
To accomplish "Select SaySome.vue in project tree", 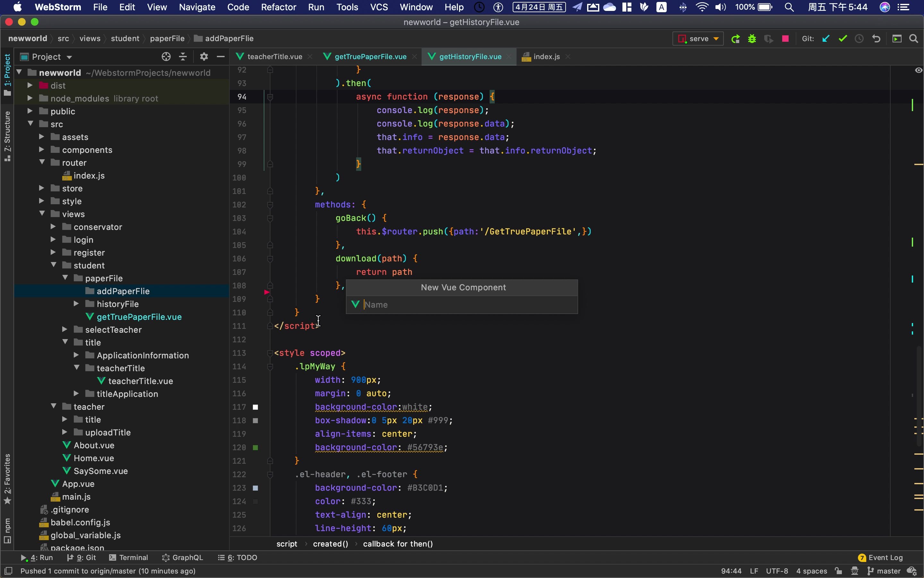I will click(100, 471).
